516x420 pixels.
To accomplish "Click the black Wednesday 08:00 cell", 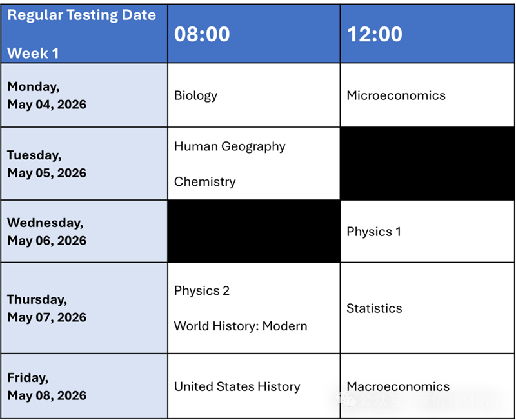I will [253, 232].
